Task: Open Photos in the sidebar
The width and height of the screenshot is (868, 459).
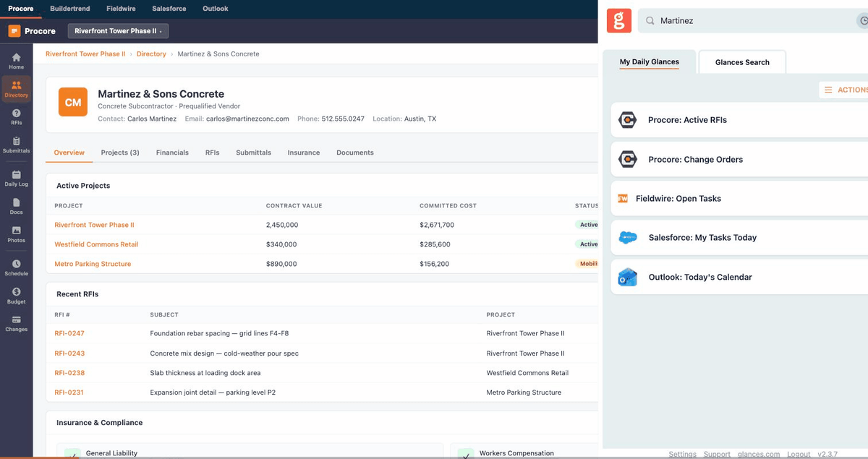Action: point(16,234)
